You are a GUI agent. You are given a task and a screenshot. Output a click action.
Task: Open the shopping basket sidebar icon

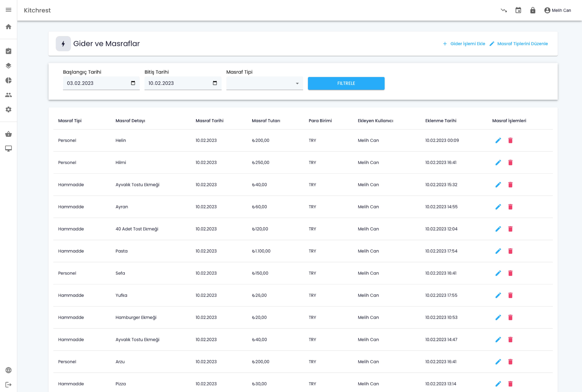[x=8, y=134]
